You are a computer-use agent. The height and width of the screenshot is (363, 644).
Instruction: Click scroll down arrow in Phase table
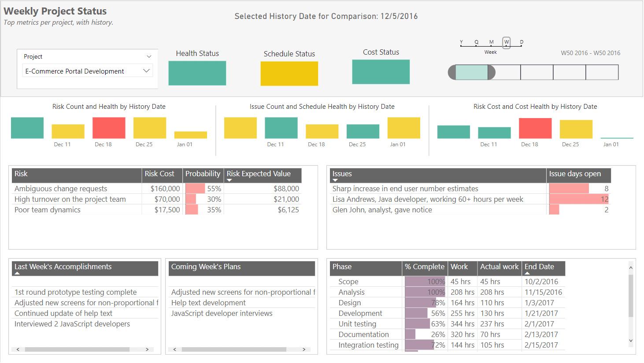click(x=631, y=341)
